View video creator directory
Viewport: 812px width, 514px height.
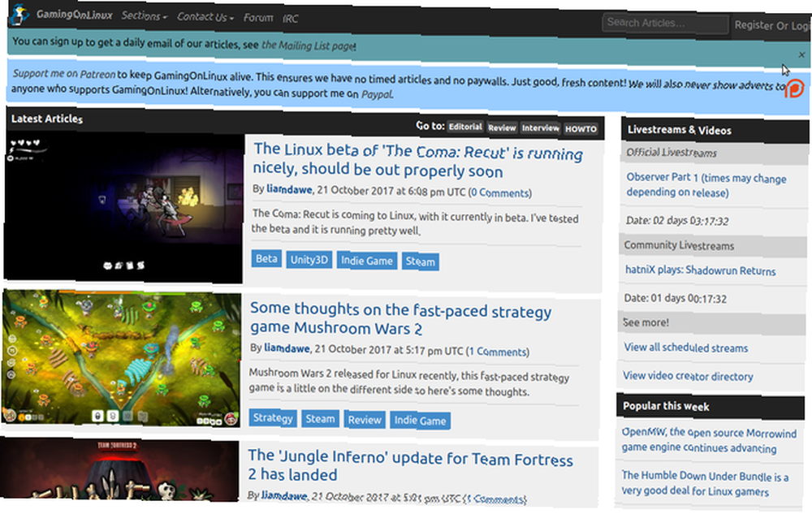[x=689, y=376]
